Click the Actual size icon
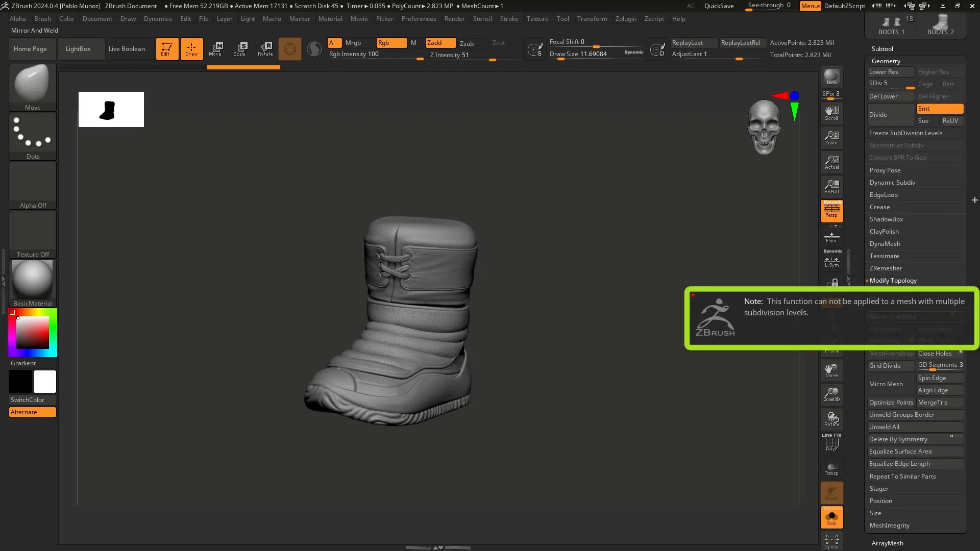 point(831,162)
